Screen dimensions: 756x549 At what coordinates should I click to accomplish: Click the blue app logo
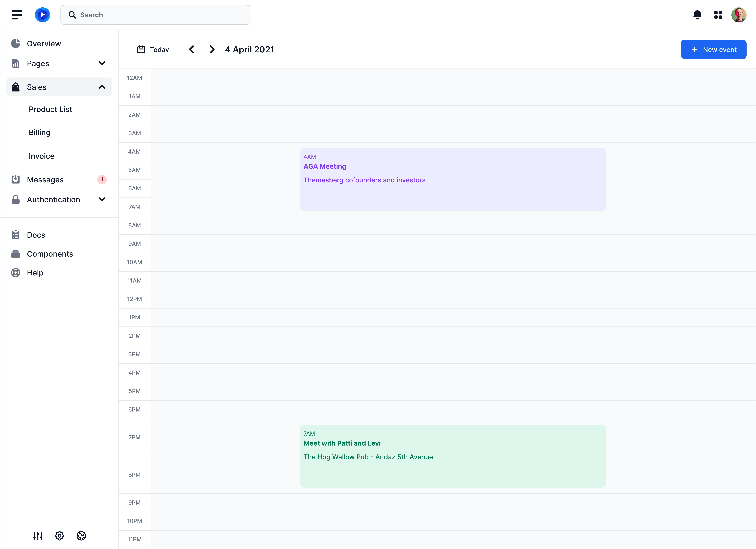42,15
